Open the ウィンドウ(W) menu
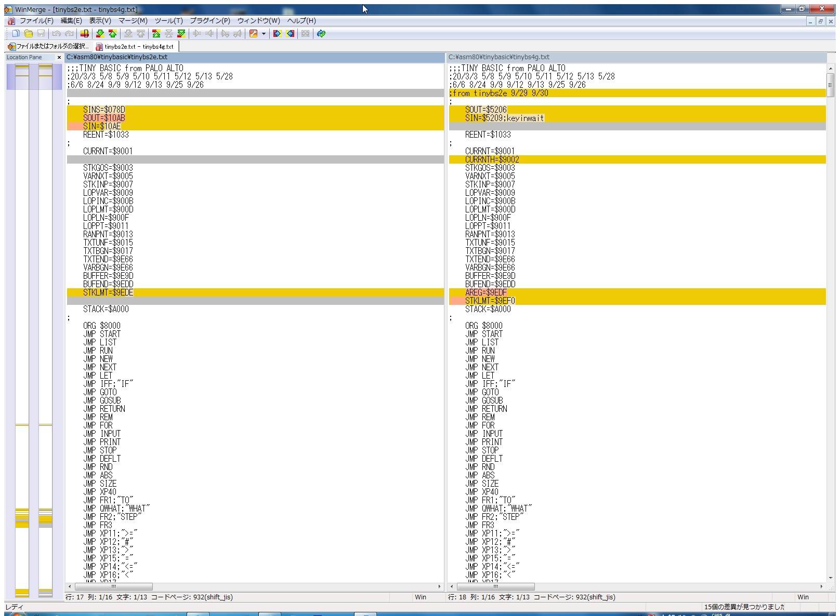 click(259, 21)
